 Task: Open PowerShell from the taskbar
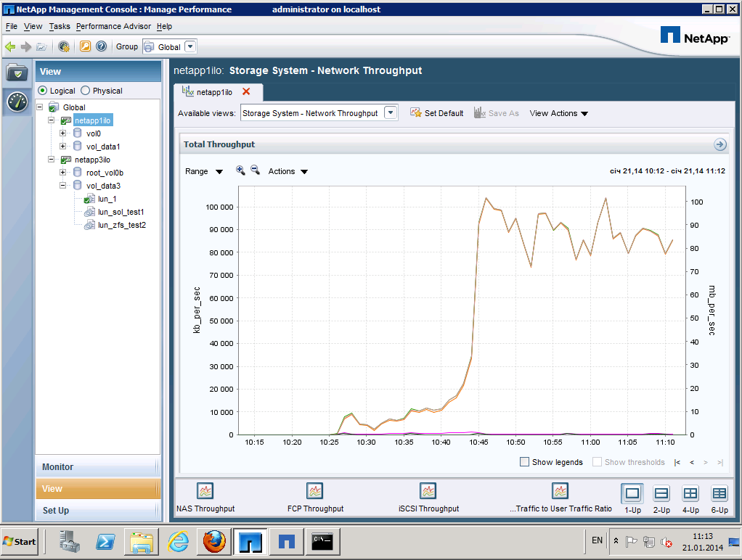[105, 542]
